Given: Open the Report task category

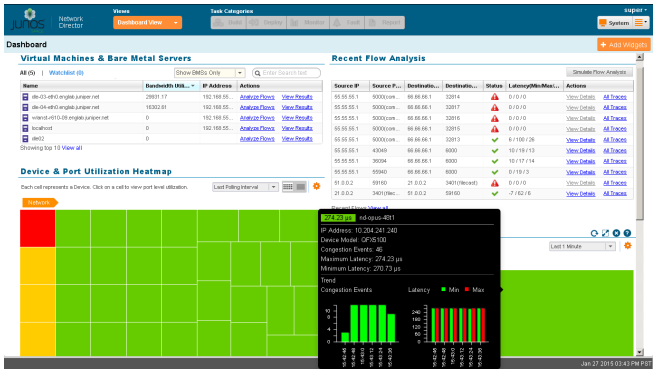Looking at the screenshot, I should 384,23.
